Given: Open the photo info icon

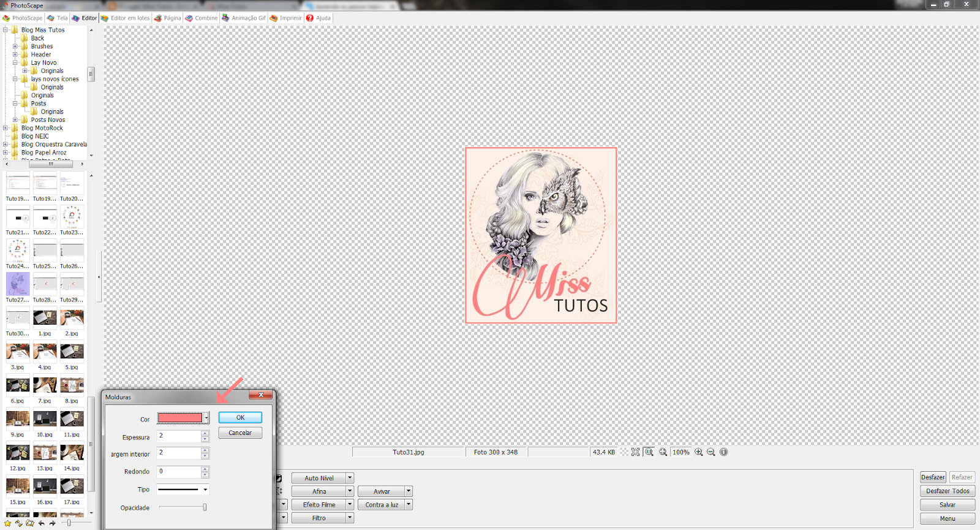Looking at the screenshot, I should (724, 452).
